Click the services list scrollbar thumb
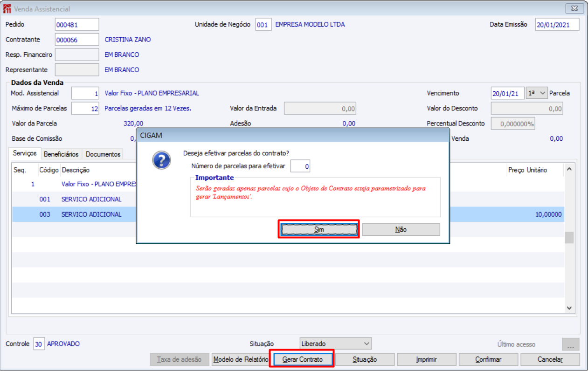This screenshot has height=371, width=588. pos(569,237)
